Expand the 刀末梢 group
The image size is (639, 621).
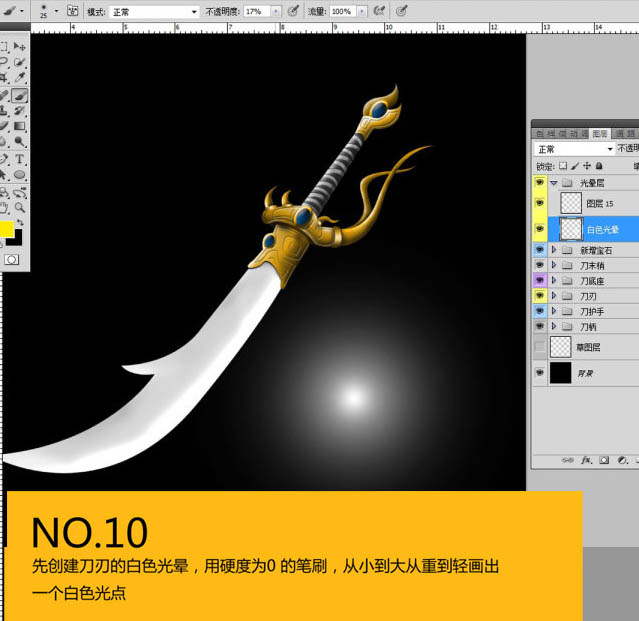[553, 265]
